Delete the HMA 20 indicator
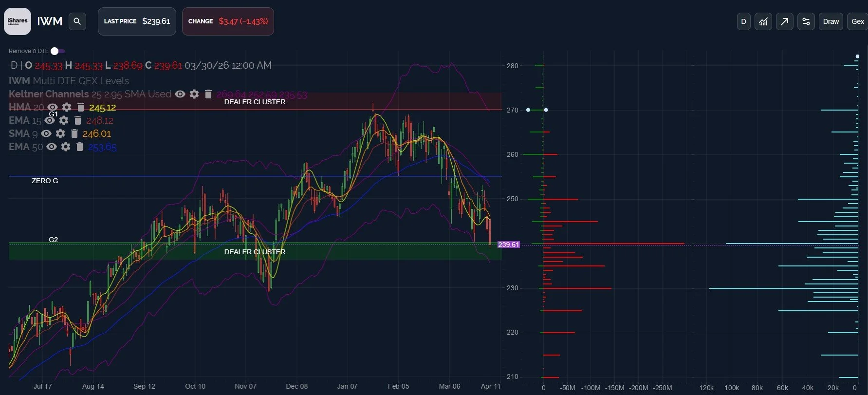868x395 pixels. pos(80,107)
